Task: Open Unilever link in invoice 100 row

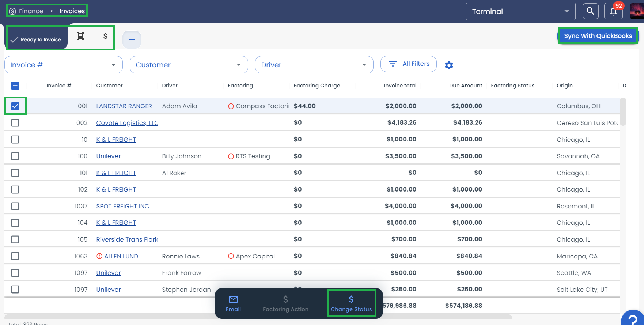Action: [109, 156]
